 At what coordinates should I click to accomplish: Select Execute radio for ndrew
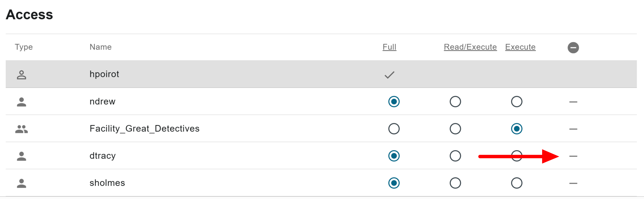coord(516,102)
